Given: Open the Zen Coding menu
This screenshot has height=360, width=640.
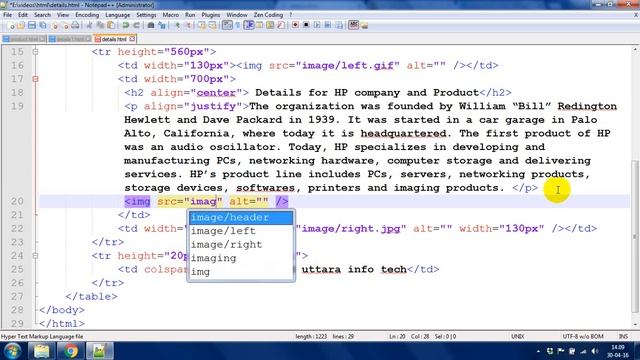Looking at the screenshot, I should click(x=268, y=15).
